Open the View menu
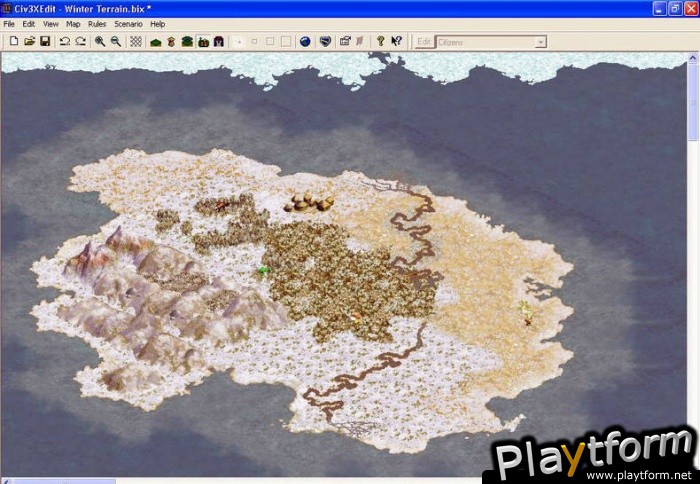This screenshot has width=700, height=484. [50, 24]
